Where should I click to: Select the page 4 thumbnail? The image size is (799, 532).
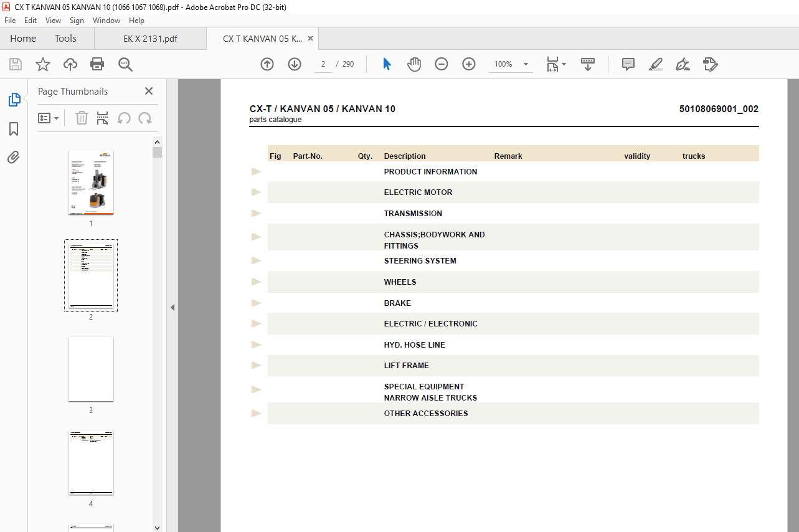tap(91, 463)
